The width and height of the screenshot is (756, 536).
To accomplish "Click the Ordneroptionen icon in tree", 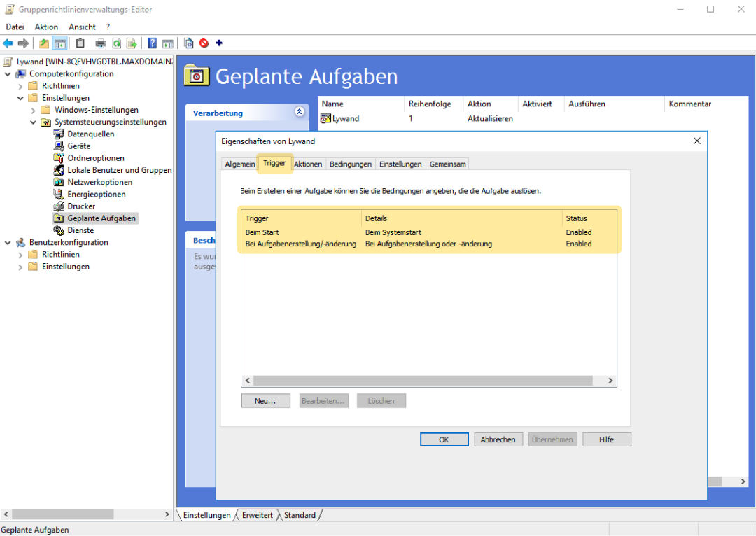I will coord(59,158).
